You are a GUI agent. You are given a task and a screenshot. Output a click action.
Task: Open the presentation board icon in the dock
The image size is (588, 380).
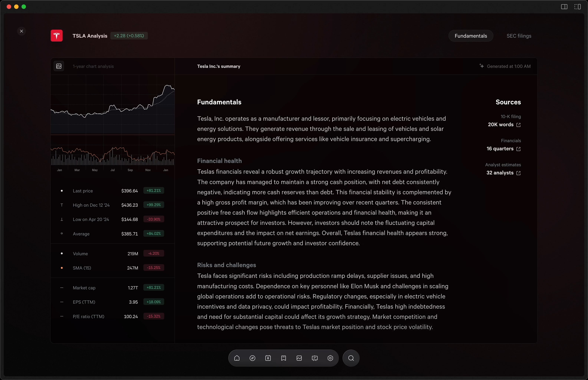[x=315, y=358]
